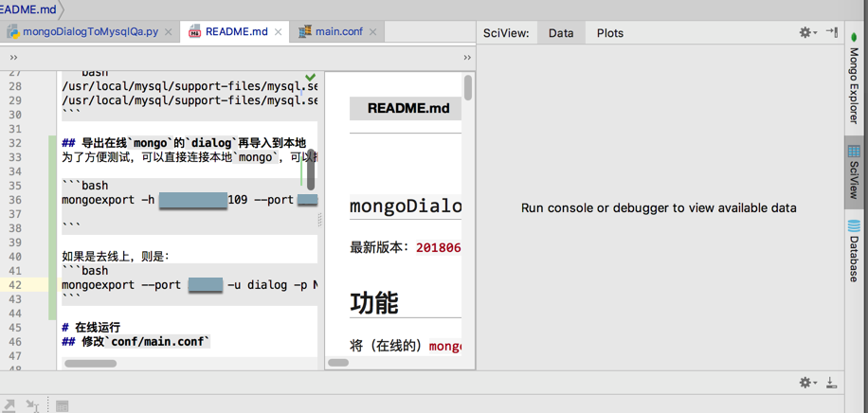
Task: Switch to the README.md editor tab
Action: click(236, 32)
